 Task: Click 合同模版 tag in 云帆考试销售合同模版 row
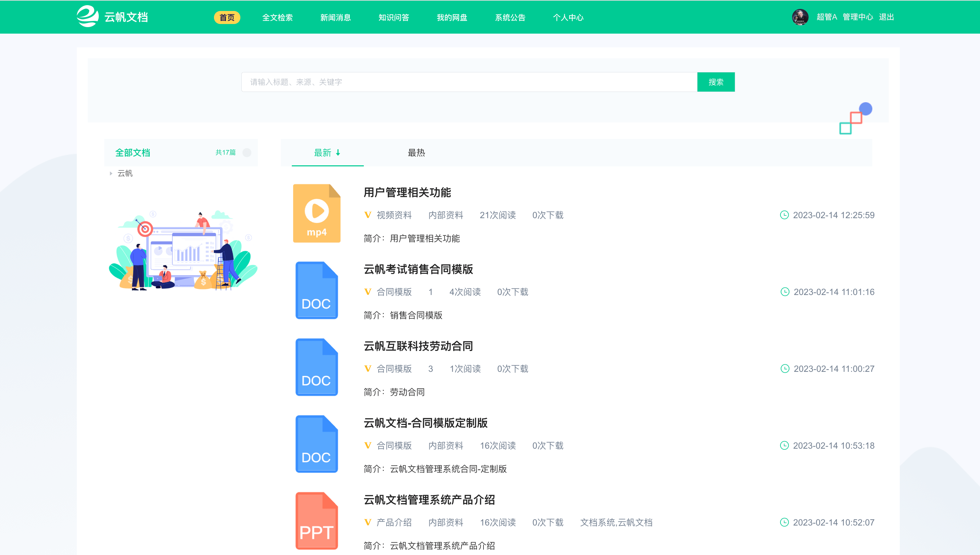[394, 292]
